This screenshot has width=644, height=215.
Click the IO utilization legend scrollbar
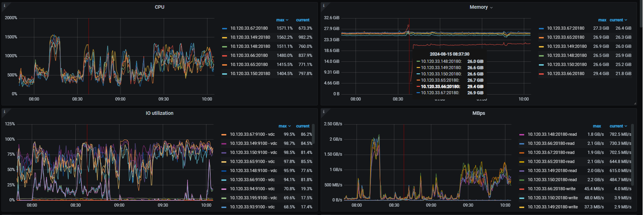tap(313, 134)
